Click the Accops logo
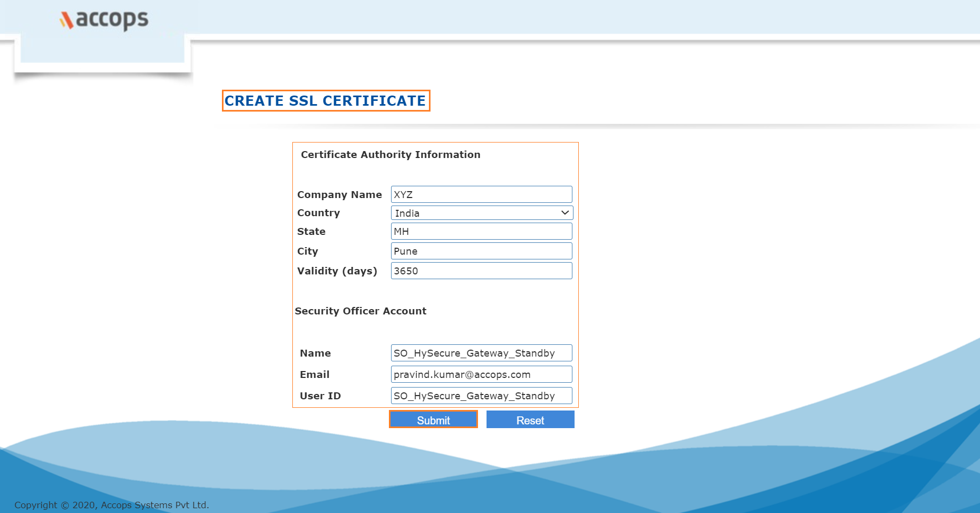Viewport: 980px width, 513px height. [104, 20]
